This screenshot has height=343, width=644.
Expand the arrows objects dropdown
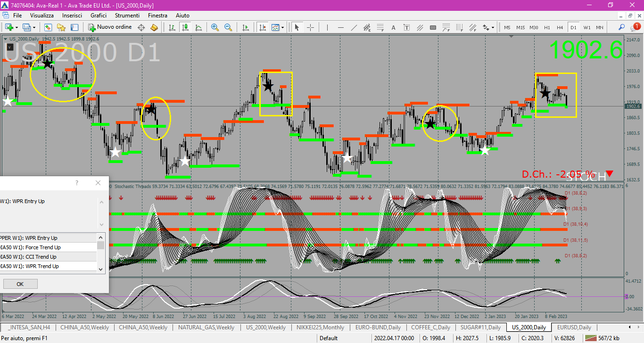pos(493,27)
